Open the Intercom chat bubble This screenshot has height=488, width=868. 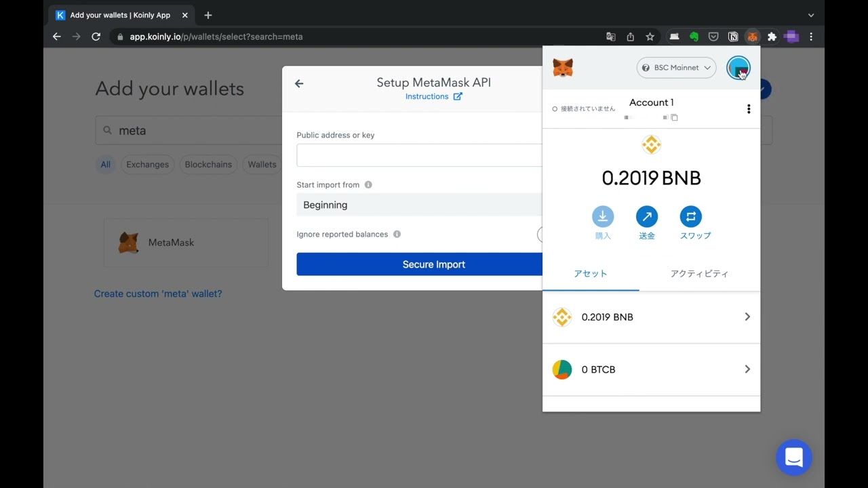coord(793,457)
